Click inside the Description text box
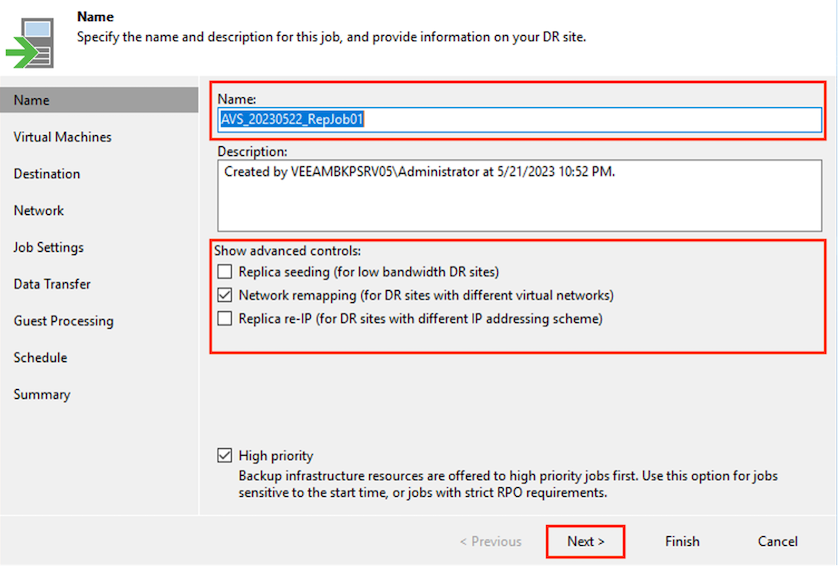Viewport: 840px width, 567px height. point(520,195)
